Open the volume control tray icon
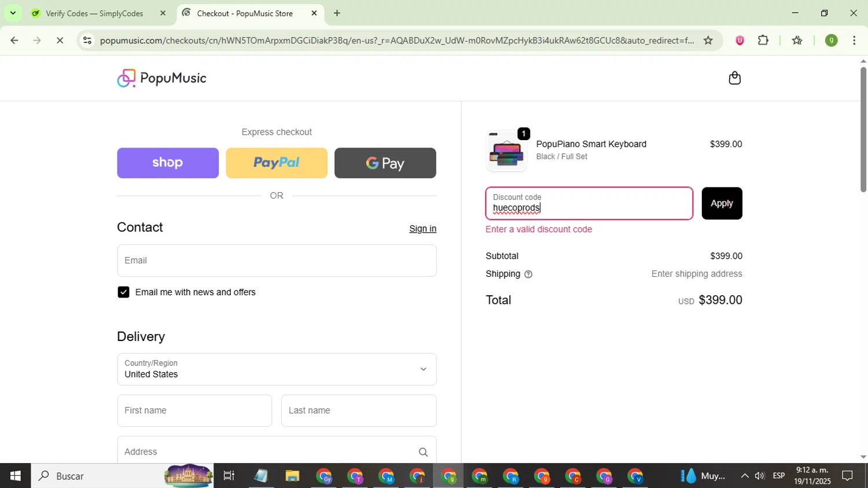This screenshot has height=488, width=868. click(x=759, y=476)
